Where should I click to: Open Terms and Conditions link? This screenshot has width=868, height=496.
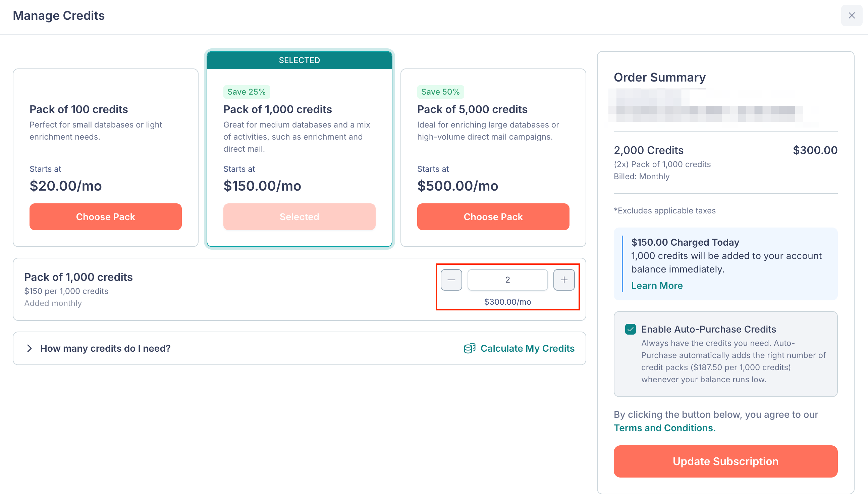(664, 428)
